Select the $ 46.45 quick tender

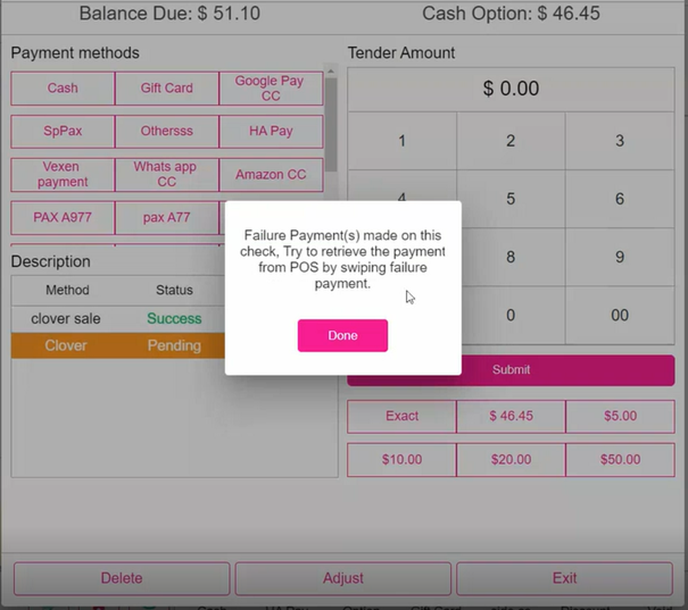510,416
